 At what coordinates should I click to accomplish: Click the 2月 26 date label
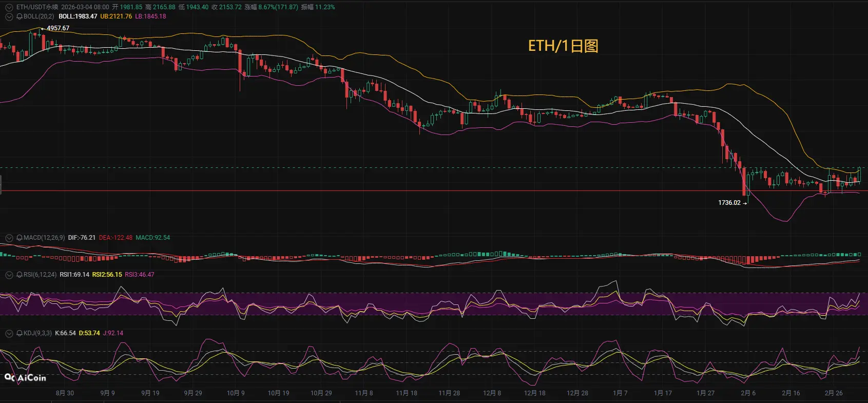[834, 393]
